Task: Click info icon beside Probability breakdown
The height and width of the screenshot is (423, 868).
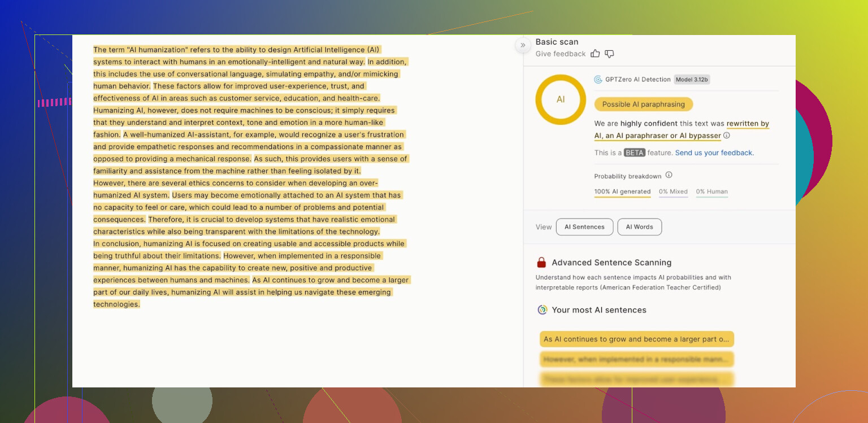Action: (x=669, y=175)
